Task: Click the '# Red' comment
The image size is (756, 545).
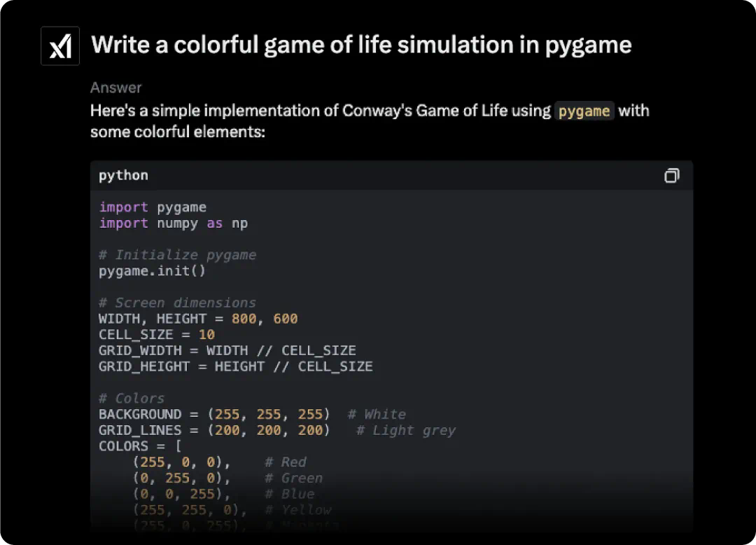Action: (286, 462)
